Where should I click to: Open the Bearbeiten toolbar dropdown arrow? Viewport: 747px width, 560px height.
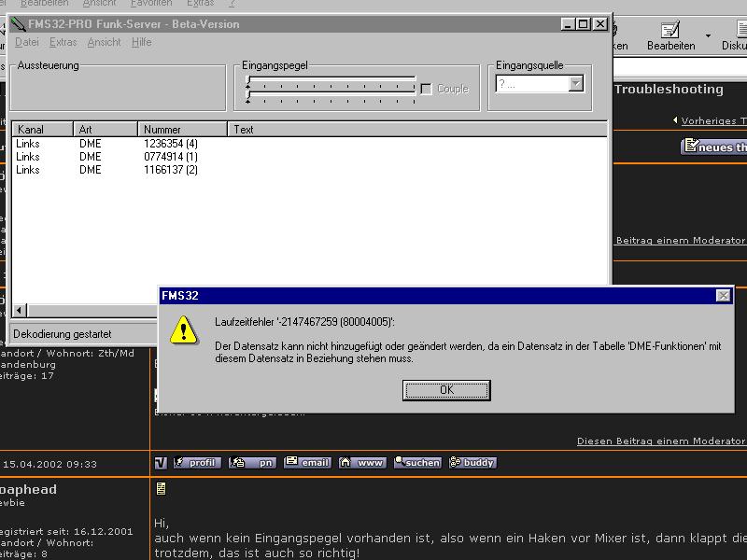click(708, 36)
